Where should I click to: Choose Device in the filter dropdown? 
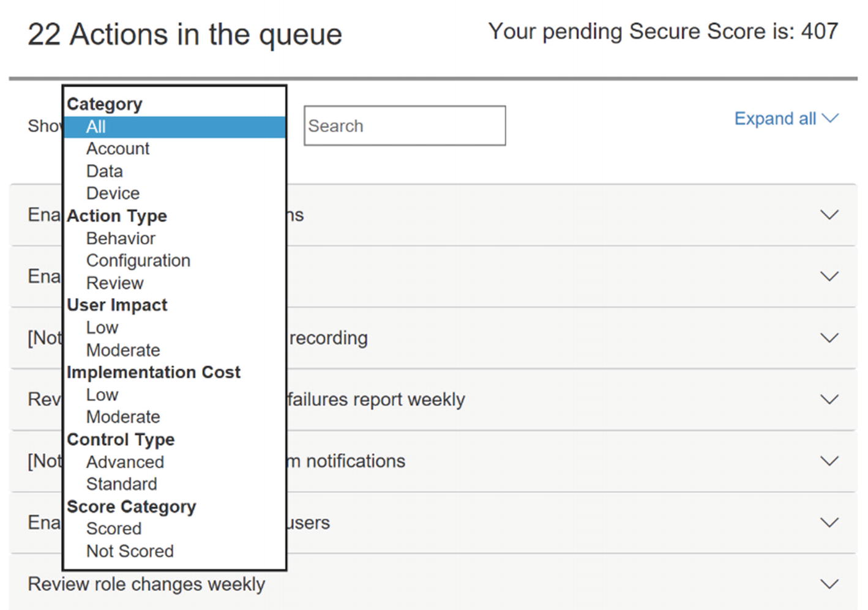[113, 193]
